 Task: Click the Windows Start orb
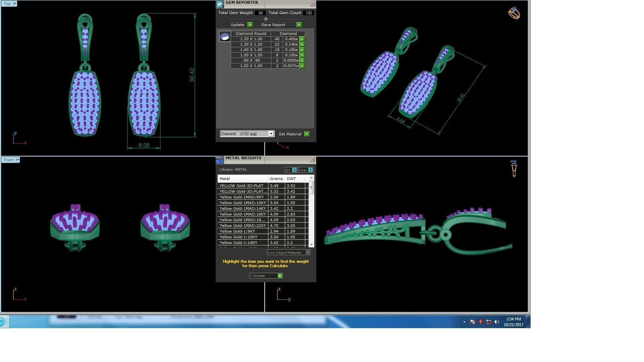coord(2,321)
